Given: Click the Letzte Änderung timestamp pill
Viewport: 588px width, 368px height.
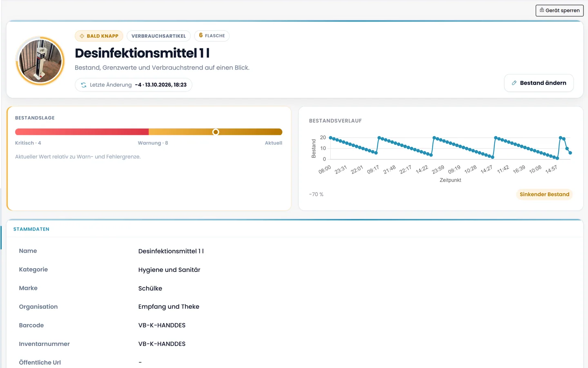Looking at the screenshot, I should [134, 85].
